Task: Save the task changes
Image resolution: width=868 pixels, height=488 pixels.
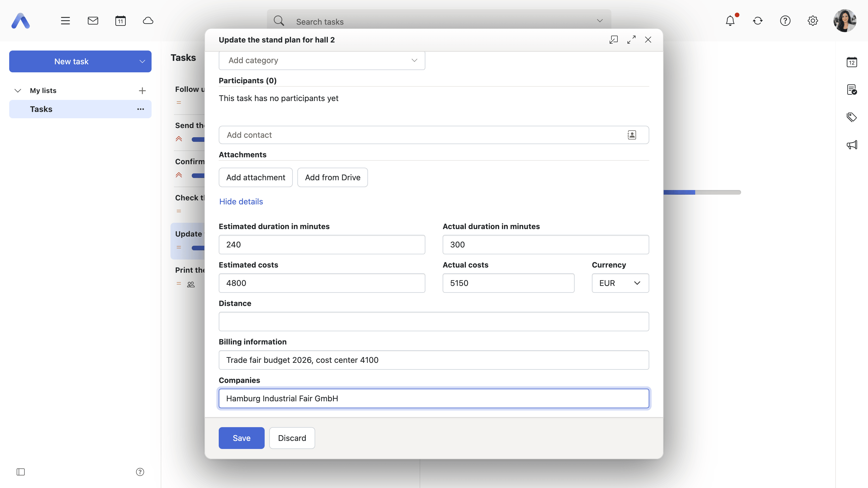Action: click(x=242, y=438)
